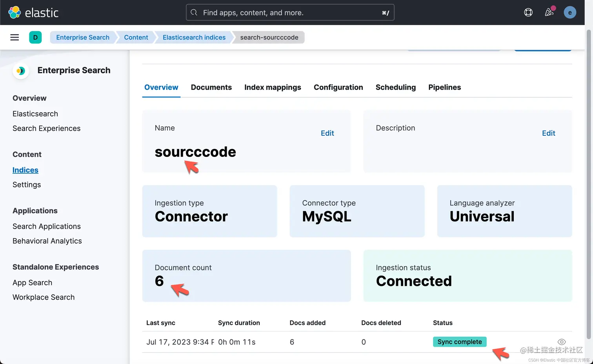
Task: Open the Configuration tab
Action: point(338,87)
